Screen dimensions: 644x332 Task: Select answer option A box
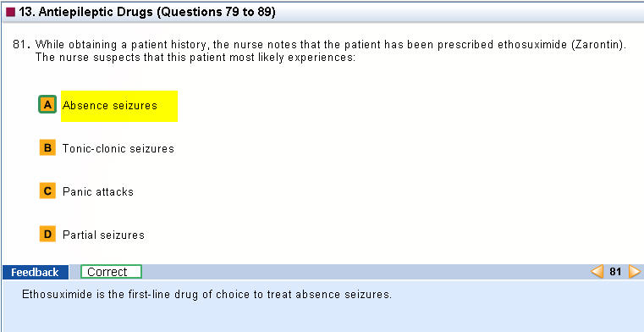(47, 104)
